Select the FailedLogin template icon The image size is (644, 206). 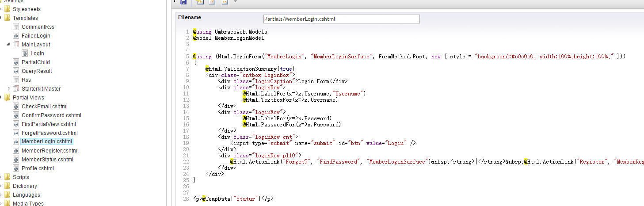[16, 35]
